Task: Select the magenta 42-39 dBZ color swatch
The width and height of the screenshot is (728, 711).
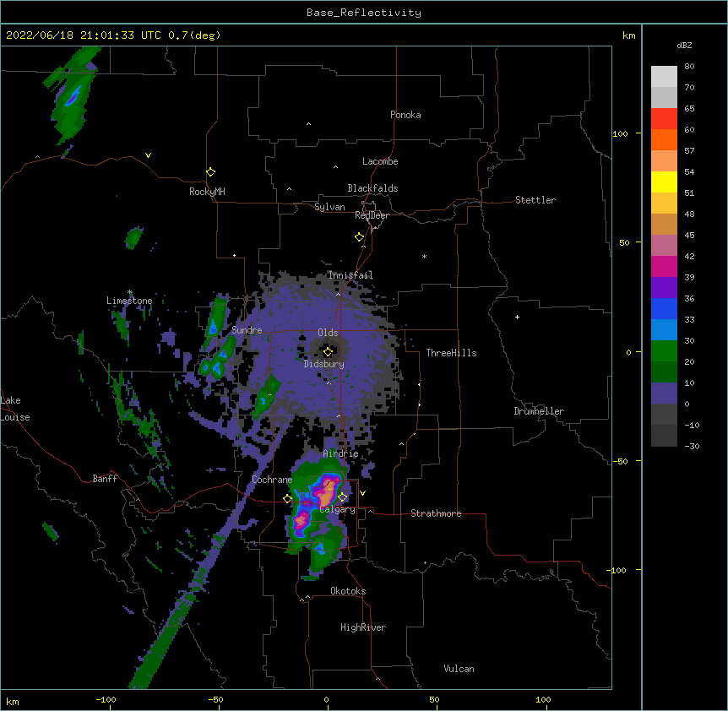Action: click(664, 267)
